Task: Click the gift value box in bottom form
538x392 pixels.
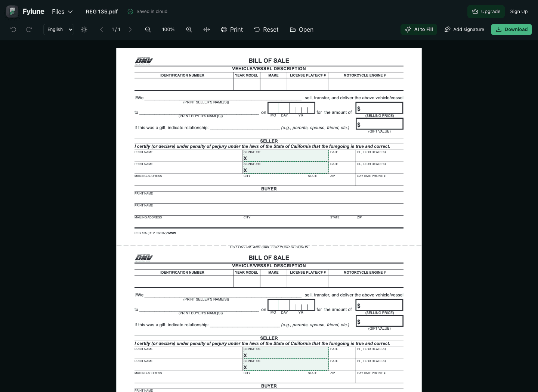Action: [380, 321]
